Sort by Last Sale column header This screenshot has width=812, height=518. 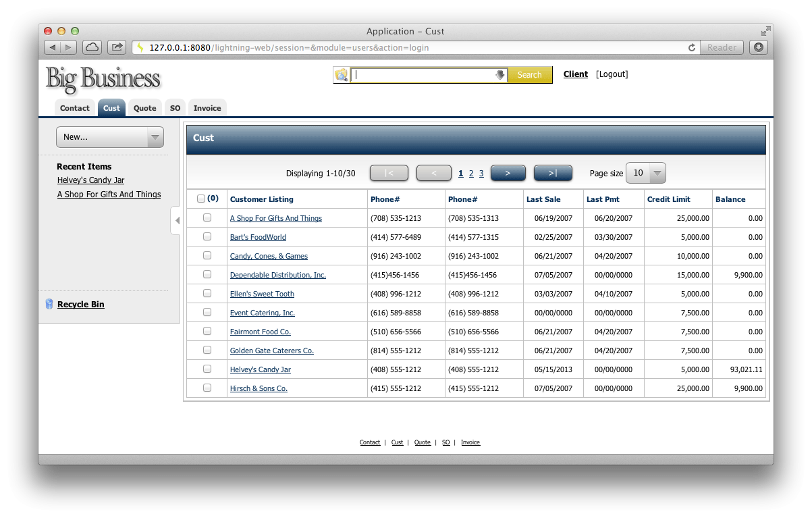tap(543, 199)
